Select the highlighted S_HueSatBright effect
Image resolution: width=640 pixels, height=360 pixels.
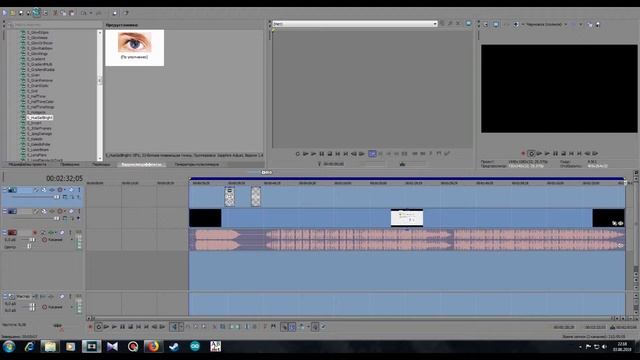coord(40,118)
